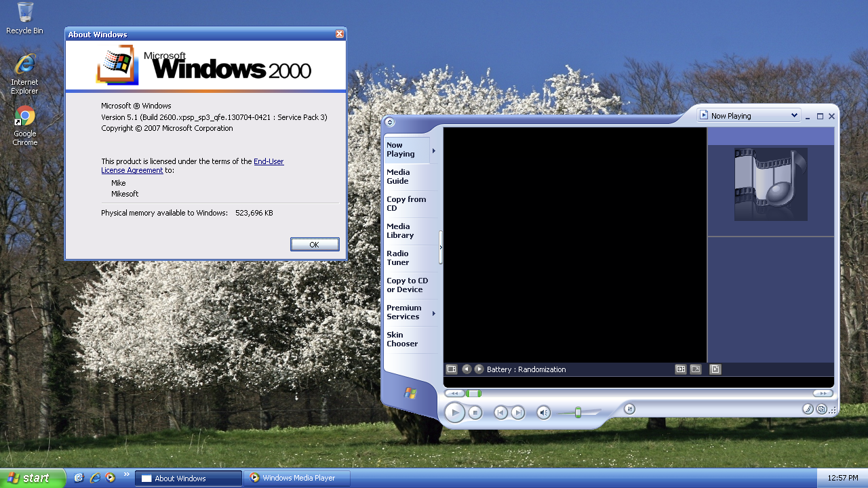Skip to the next track
Screen dimensions: 868x488
(517, 412)
